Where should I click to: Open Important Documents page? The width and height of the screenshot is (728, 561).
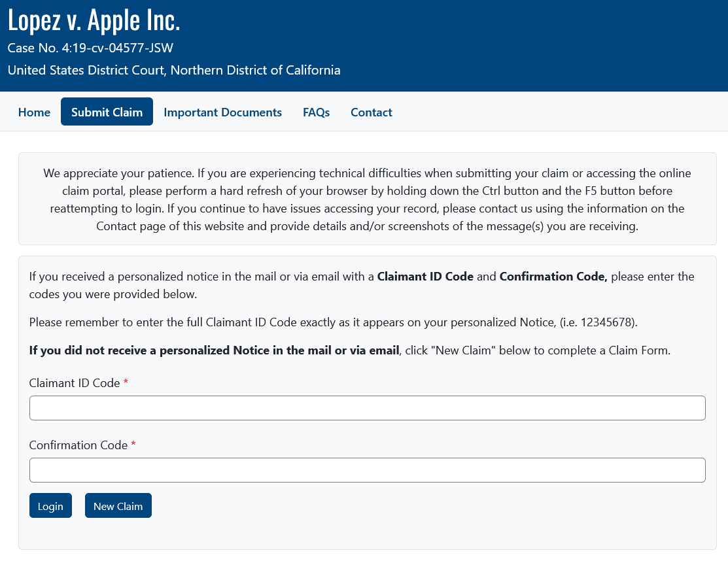click(x=222, y=112)
